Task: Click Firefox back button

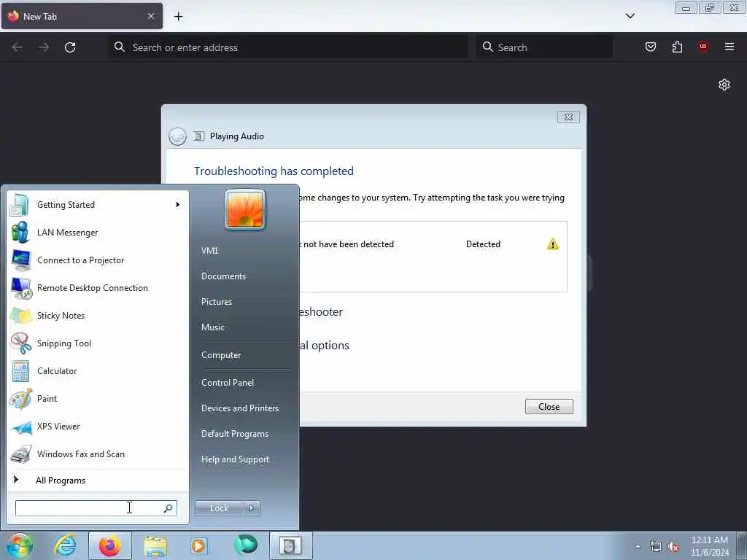Action: click(18, 47)
